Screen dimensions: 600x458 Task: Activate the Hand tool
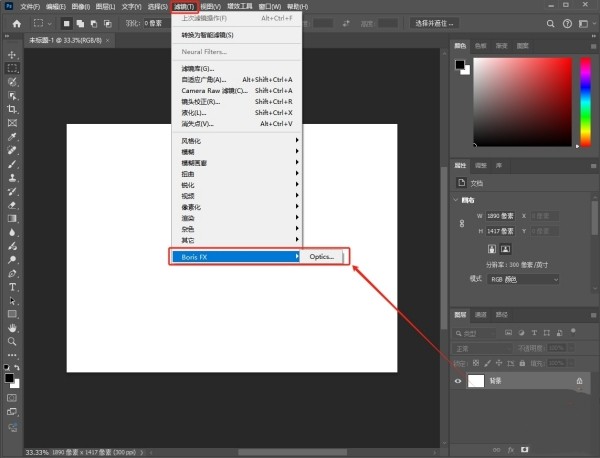click(x=12, y=326)
